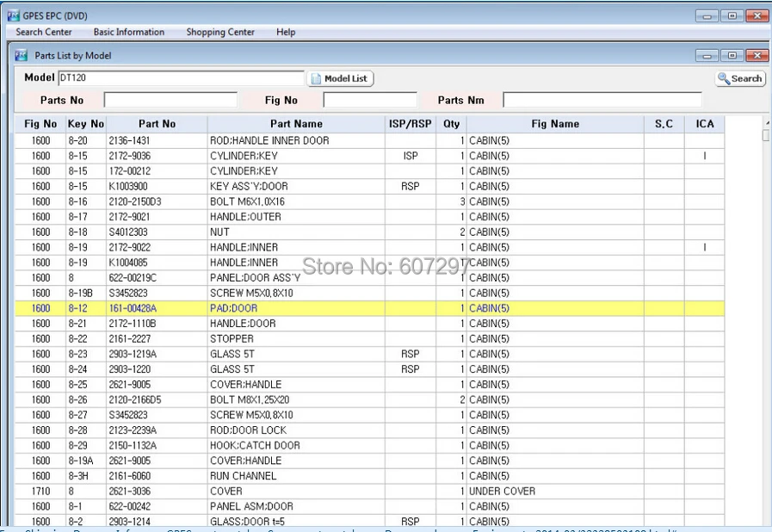The width and height of the screenshot is (772, 532).
Task: Click the Parts Nm input field
Action: click(x=602, y=101)
